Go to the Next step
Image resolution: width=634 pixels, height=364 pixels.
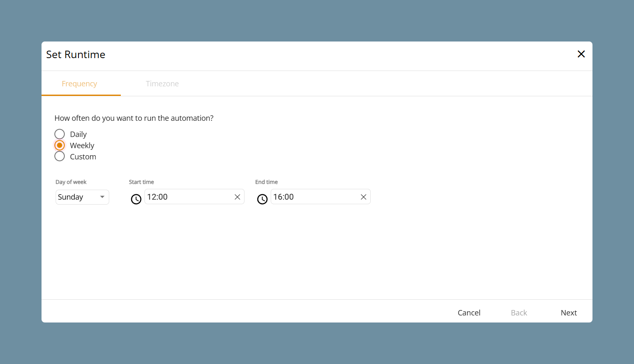point(569,313)
